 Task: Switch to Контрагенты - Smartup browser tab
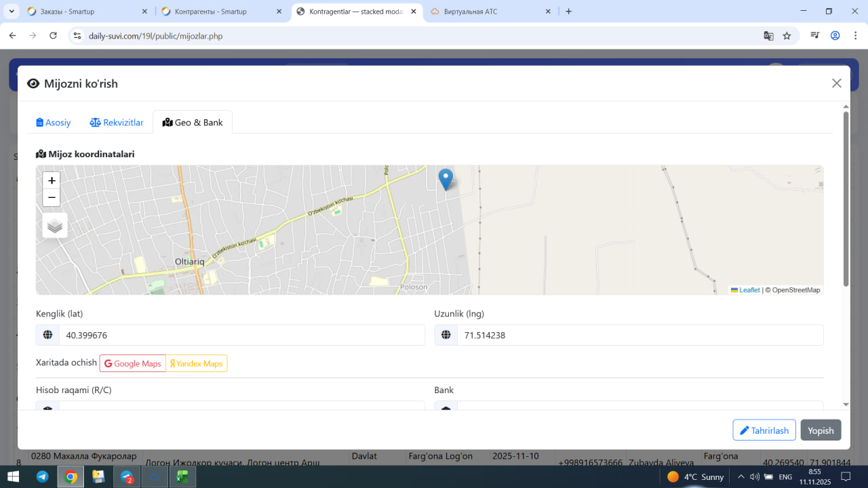tap(220, 12)
